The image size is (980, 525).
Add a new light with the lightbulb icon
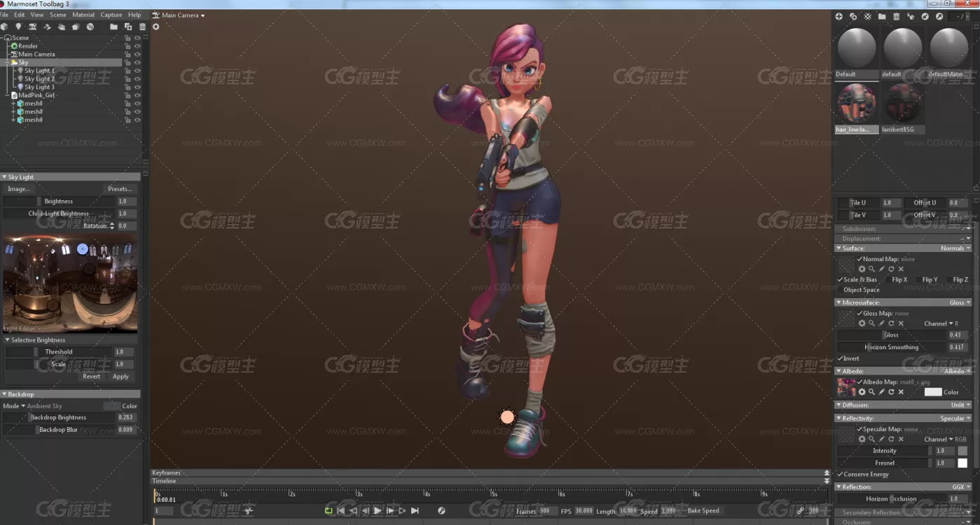pyautogui.click(x=19, y=27)
